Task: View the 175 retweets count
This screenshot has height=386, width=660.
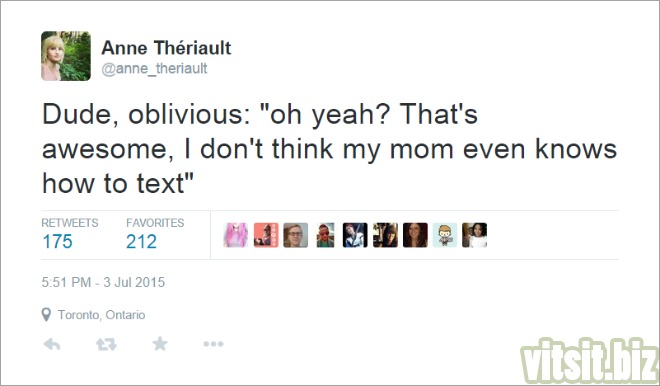Action: [x=57, y=242]
